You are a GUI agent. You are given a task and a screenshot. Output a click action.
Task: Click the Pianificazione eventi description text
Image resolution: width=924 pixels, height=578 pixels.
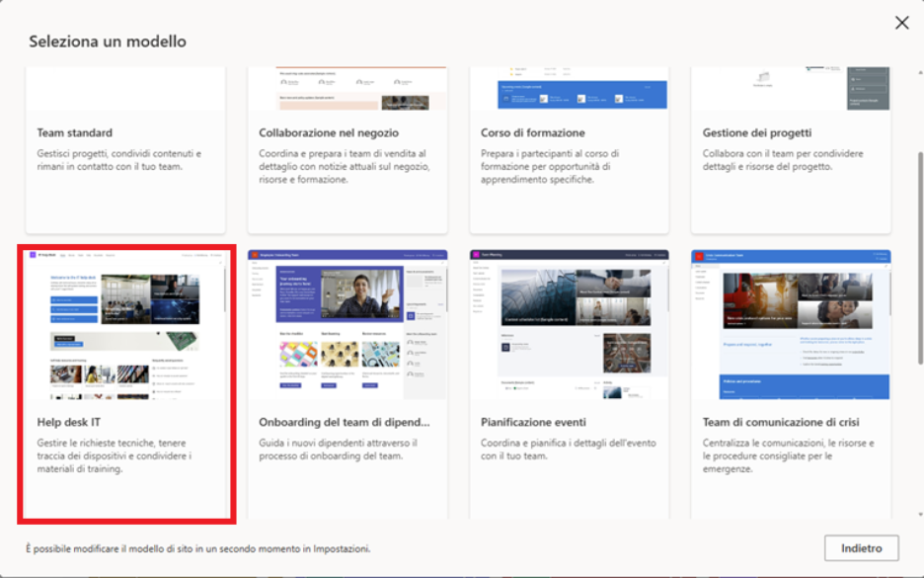point(568,450)
